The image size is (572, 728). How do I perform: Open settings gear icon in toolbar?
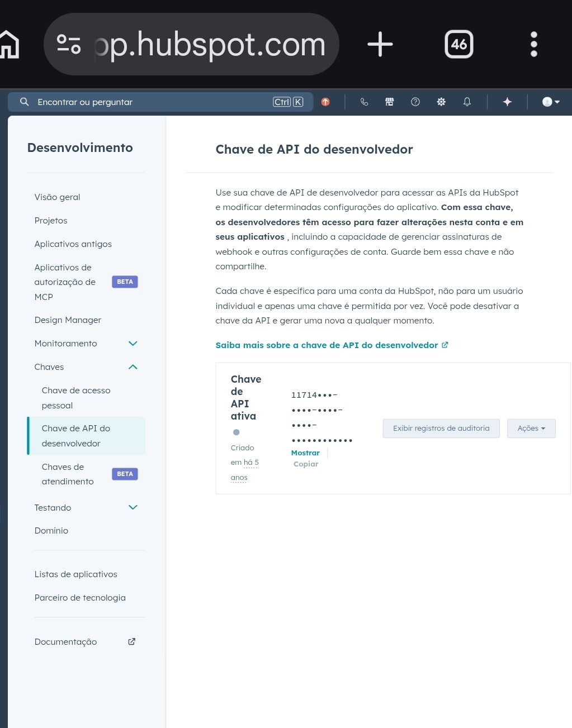point(441,102)
